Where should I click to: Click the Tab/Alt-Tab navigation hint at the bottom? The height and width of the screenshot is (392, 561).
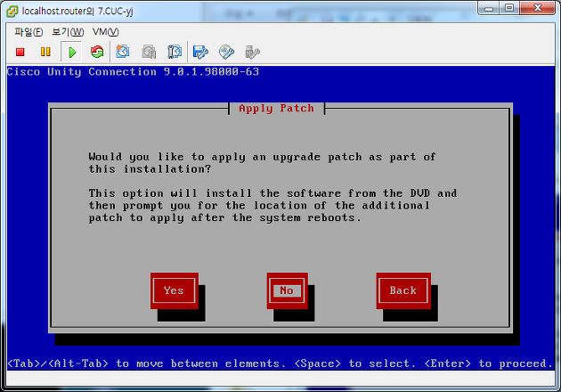[280, 363]
